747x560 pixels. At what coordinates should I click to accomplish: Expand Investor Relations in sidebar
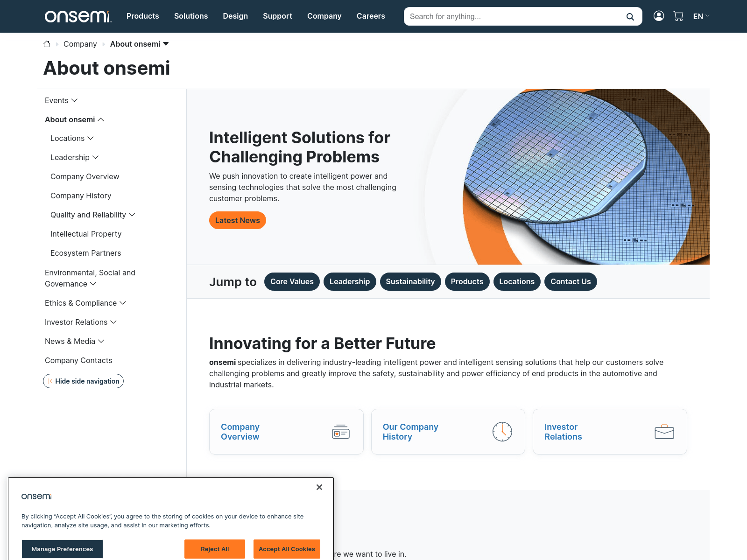click(x=113, y=322)
